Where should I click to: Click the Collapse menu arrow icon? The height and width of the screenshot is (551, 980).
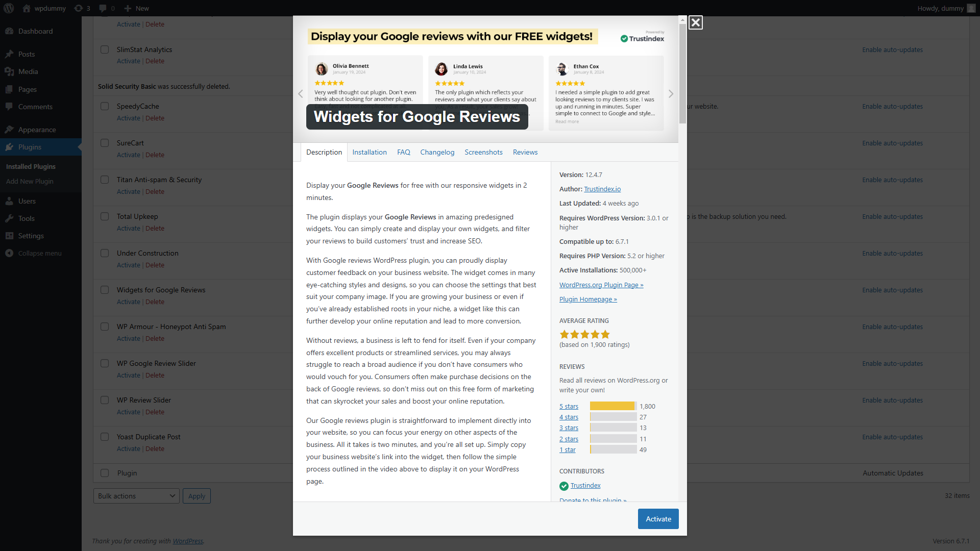9,253
